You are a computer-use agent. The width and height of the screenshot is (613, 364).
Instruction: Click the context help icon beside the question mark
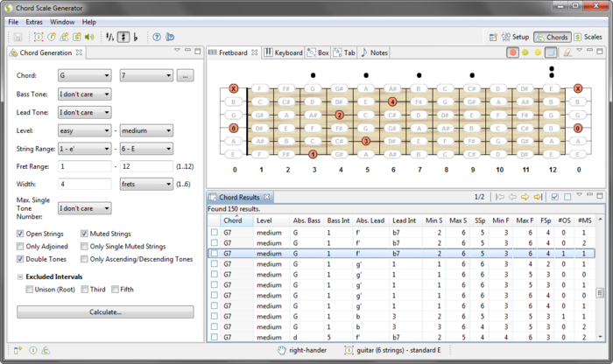[170, 37]
